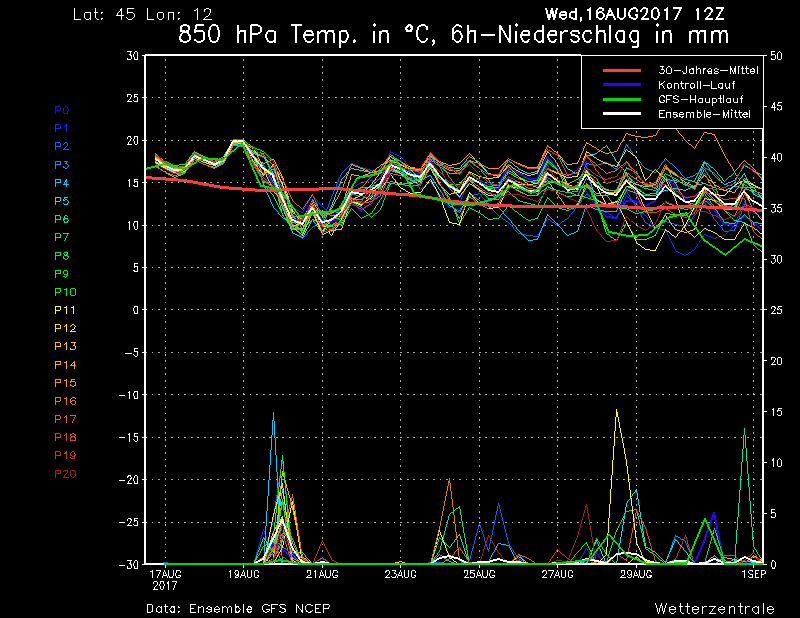This screenshot has height=618, width=800.
Task: Click the 850 hPa Temp. chart title
Action: tap(453, 35)
